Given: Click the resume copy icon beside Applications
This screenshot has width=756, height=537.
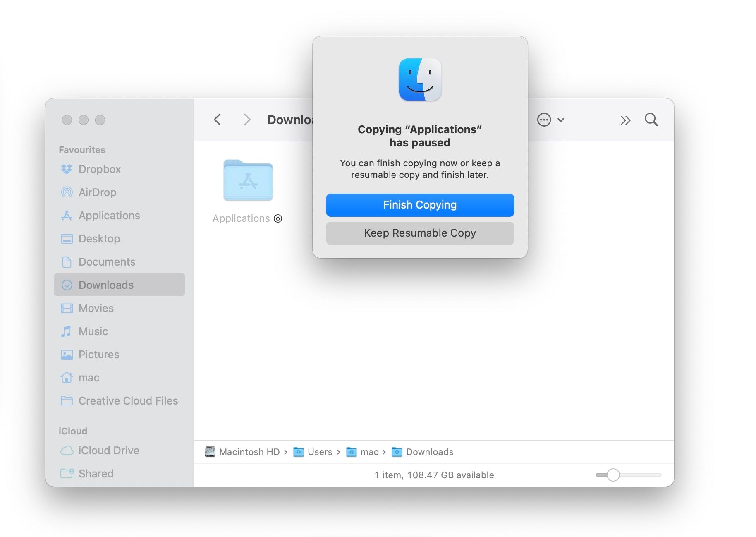Looking at the screenshot, I should [x=278, y=218].
